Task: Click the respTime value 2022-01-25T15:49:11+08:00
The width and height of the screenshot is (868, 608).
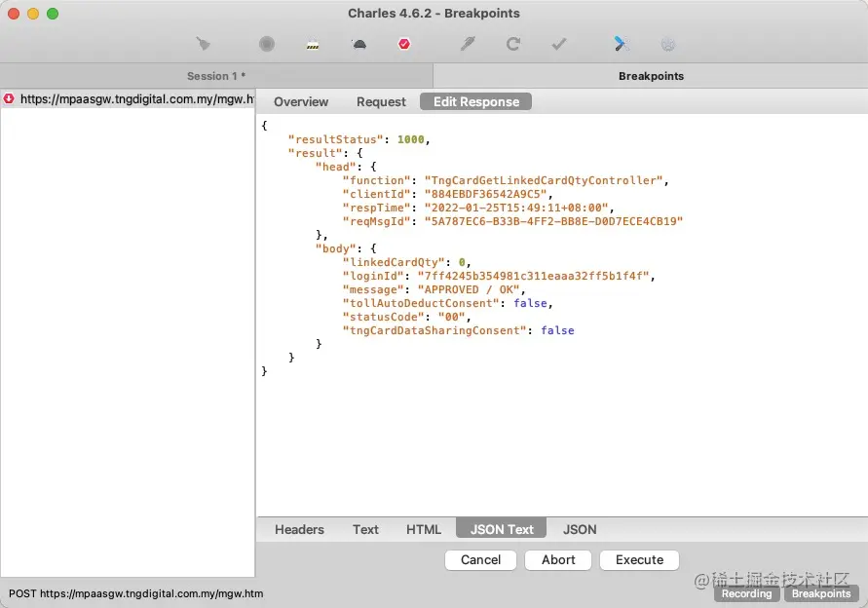Action: coord(516,208)
